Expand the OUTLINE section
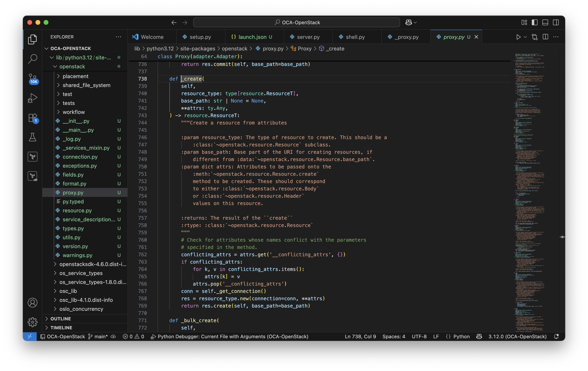This screenshot has height=371, width=588. coord(60,319)
